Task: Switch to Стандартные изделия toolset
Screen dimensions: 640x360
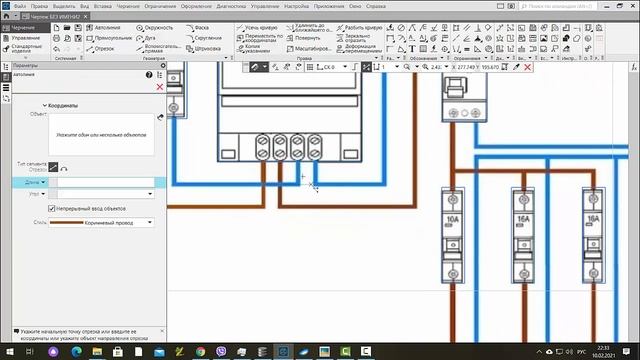Action: pyautogui.click(x=24, y=49)
